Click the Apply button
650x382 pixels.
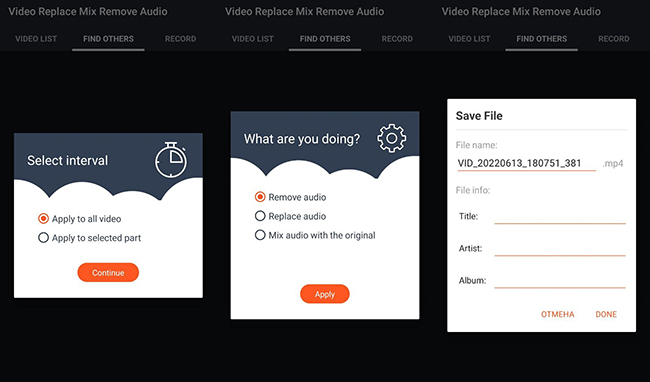[325, 294]
